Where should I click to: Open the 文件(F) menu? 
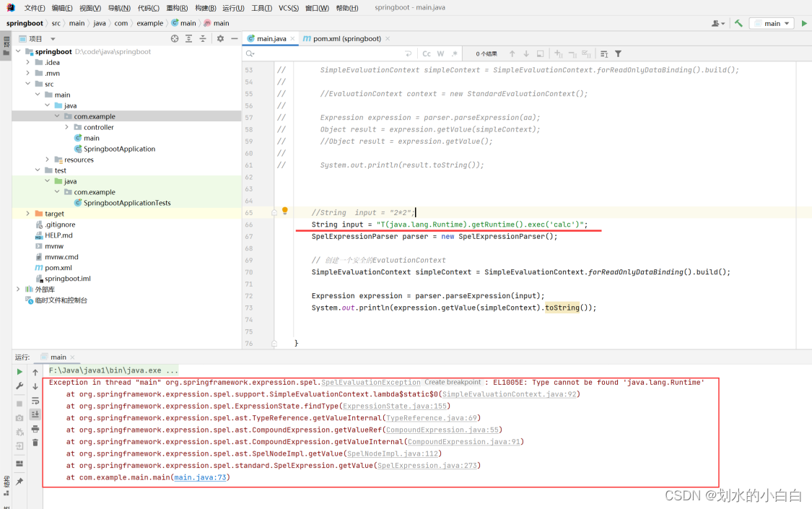tap(34, 8)
